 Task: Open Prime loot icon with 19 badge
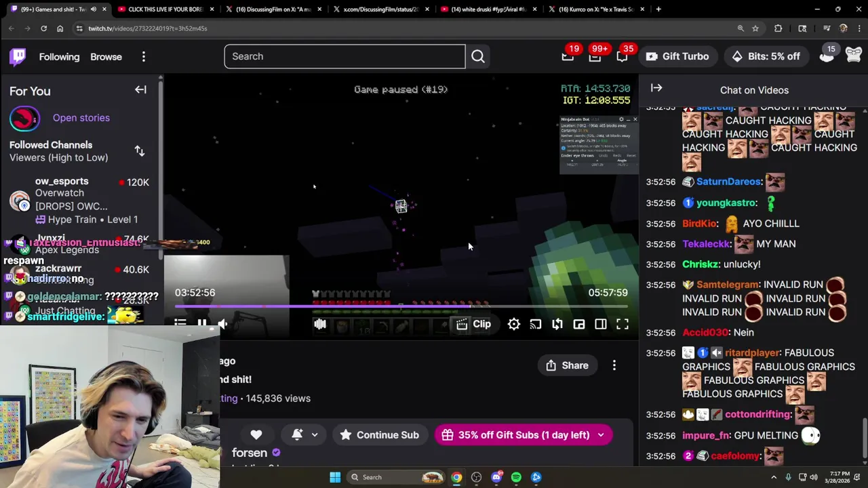coord(568,56)
